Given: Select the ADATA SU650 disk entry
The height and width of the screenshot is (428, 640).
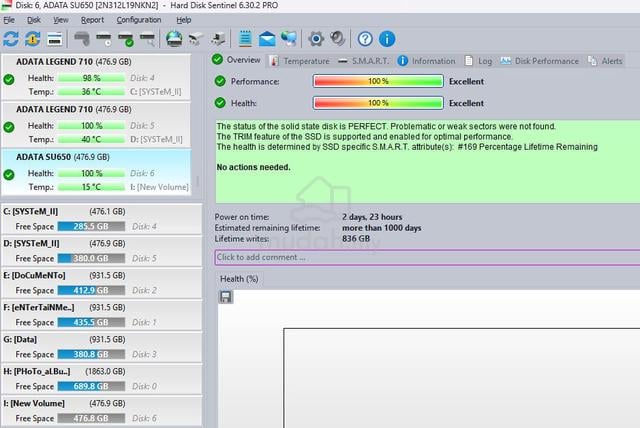Looking at the screenshot, I should point(96,172).
